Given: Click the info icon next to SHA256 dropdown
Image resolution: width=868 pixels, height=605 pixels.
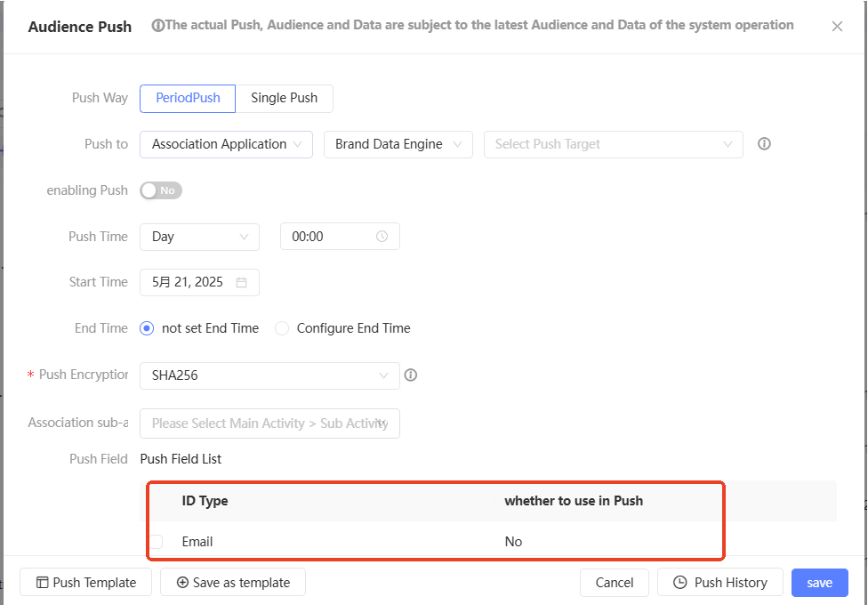Looking at the screenshot, I should (x=411, y=375).
